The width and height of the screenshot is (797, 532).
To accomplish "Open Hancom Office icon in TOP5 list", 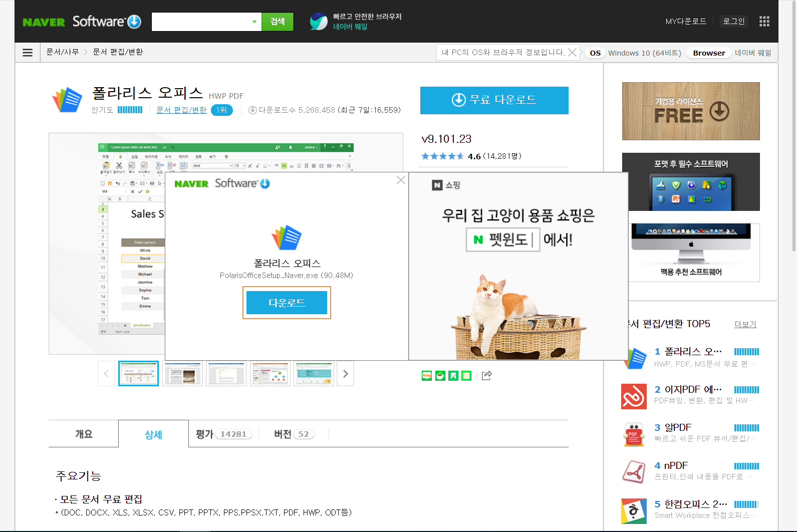I will [634, 510].
